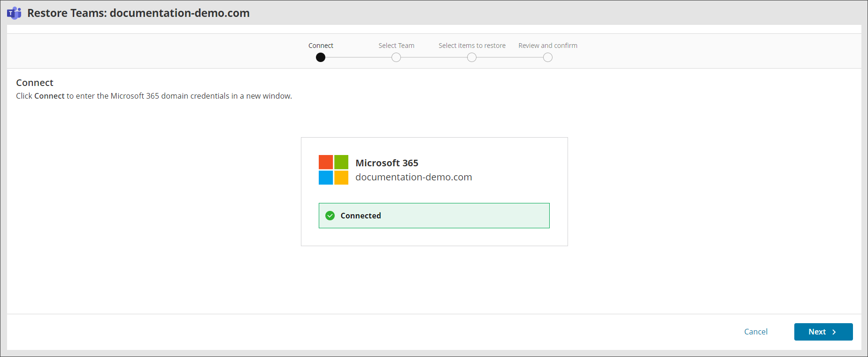
Task: Click the Select items to restore step circle
Action: (x=472, y=57)
